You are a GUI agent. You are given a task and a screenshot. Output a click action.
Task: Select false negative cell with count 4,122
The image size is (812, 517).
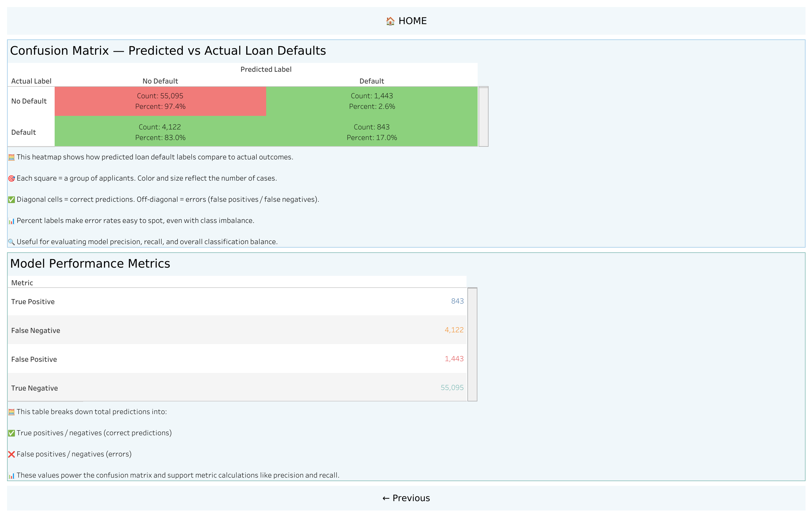tap(160, 132)
